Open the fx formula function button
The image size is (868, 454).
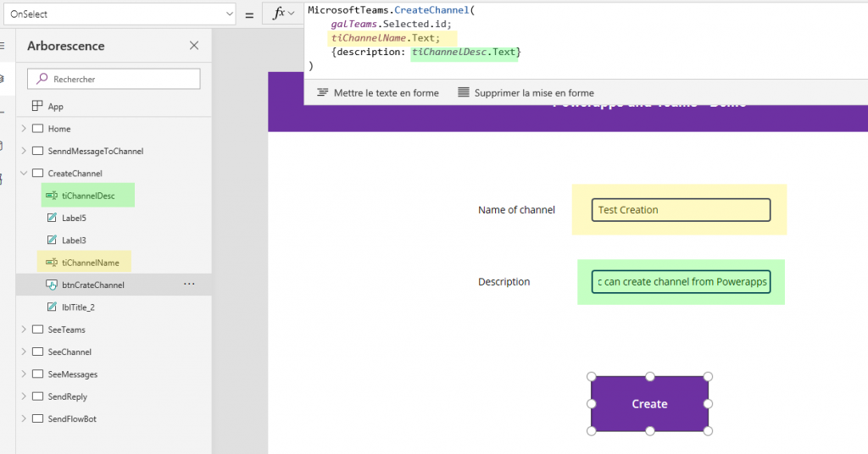click(x=283, y=14)
